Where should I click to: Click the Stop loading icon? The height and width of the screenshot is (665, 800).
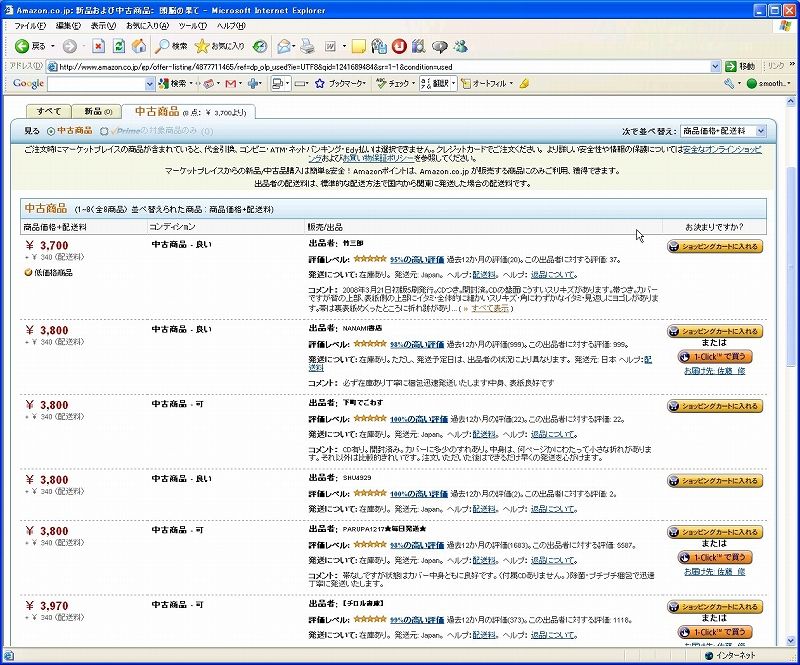98,46
